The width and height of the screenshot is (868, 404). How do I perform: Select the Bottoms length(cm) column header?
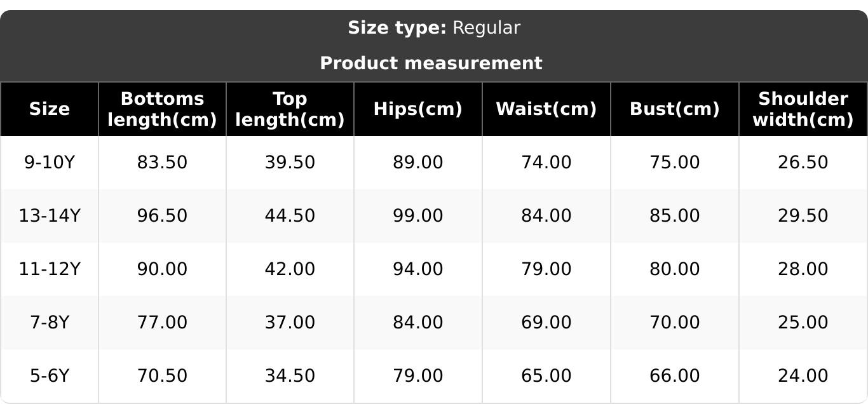162,109
